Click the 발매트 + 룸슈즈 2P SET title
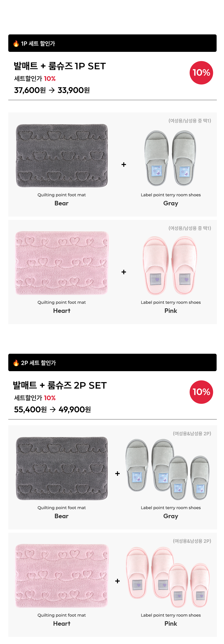The image size is (224, 644). click(60, 385)
